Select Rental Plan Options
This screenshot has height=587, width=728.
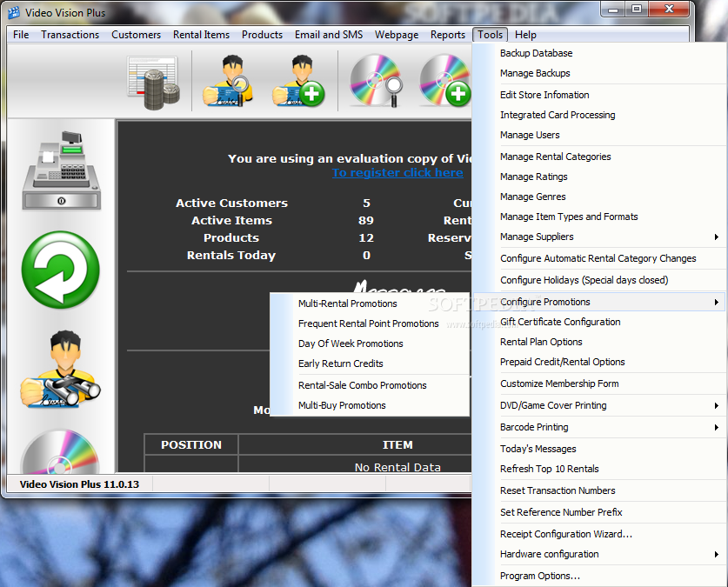[x=599, y=342]
